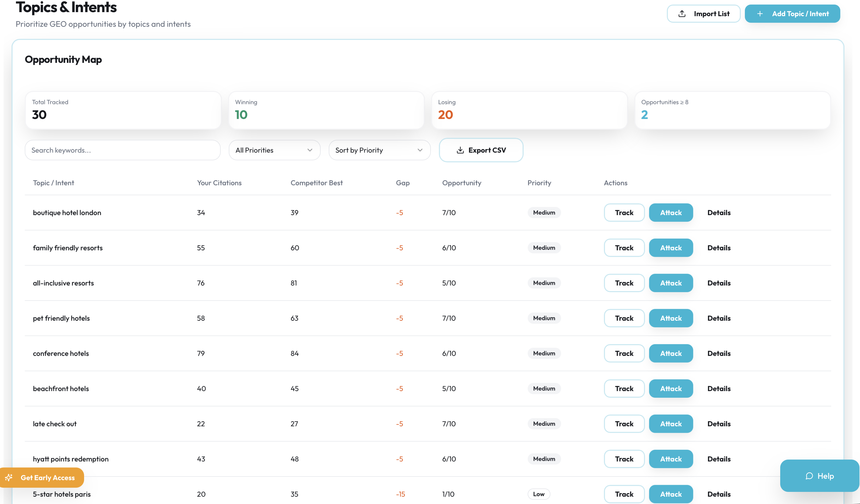
Task: Open the Sort by Priority dropdown
Action: (x=379, y=150)
